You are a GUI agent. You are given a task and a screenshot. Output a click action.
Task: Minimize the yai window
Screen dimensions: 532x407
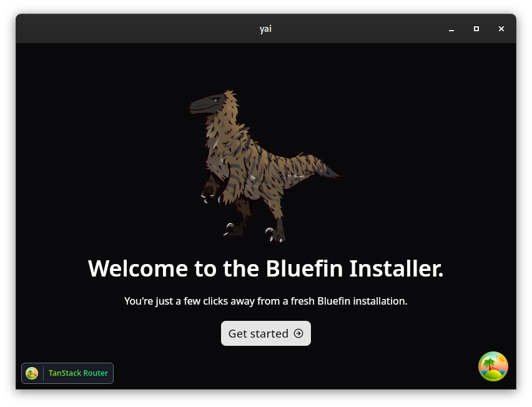pyautogui.click(x=451, y=29)
